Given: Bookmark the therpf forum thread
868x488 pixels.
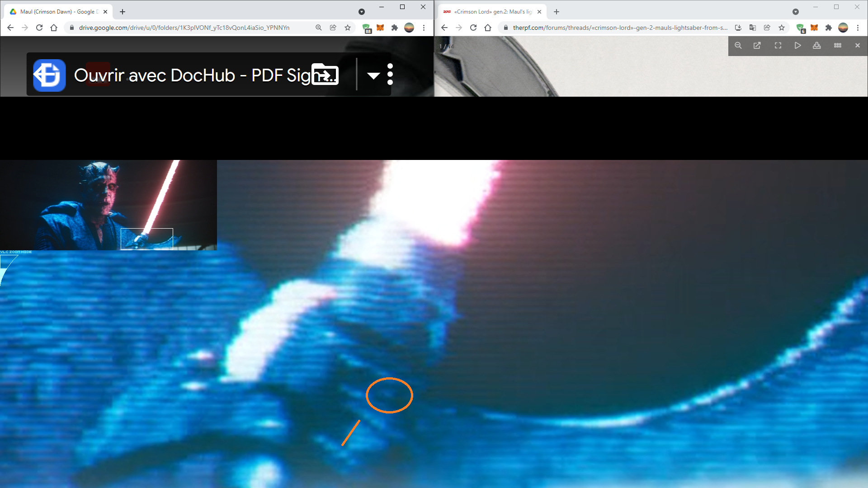Looking at the screenshot, I should pos(782,28).
